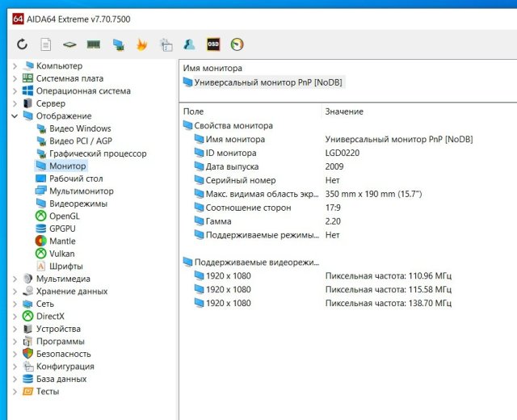Click the 2.20 gamma value
The image size is (517, 420).
[333, 221]
